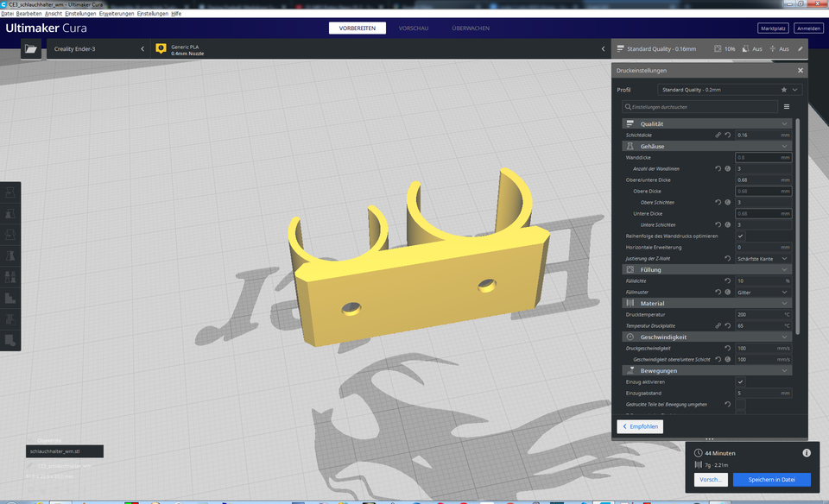Select the Scale tool in left sidebar
The height and width of the screenshot is (504, 829).
click(x=10, y=214)
